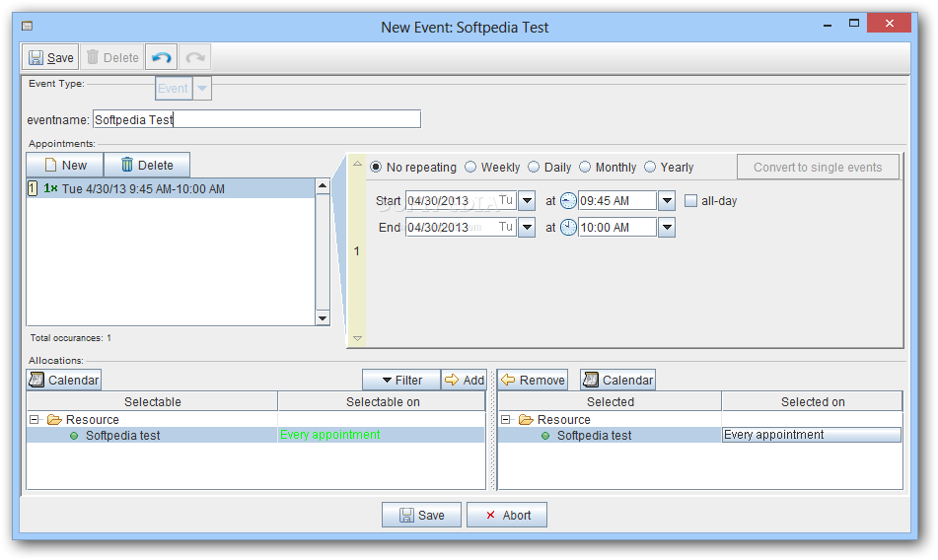The height and width of the screenshot is (560, 938).
Task: Maximize the New Event window
Action: (x=853, y=24)
